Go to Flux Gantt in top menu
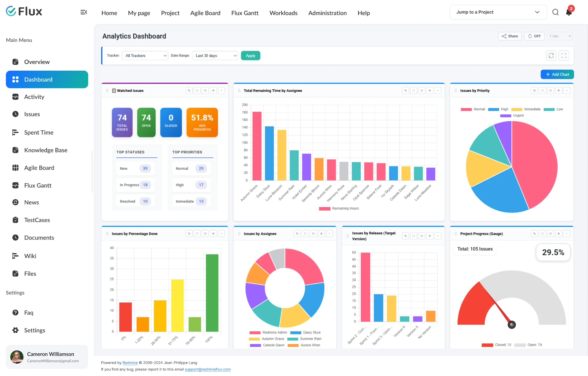588x376 pixels. (245, 13)
